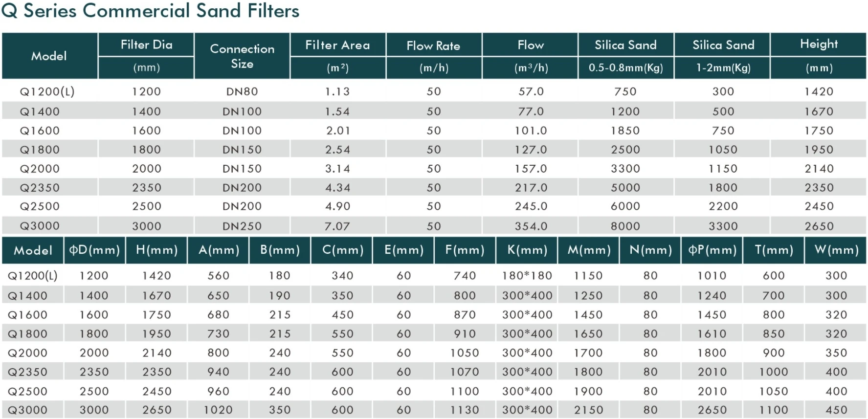Select the Connection Size column header
Screen dimensions: 868x419
[x=242, y=56]
